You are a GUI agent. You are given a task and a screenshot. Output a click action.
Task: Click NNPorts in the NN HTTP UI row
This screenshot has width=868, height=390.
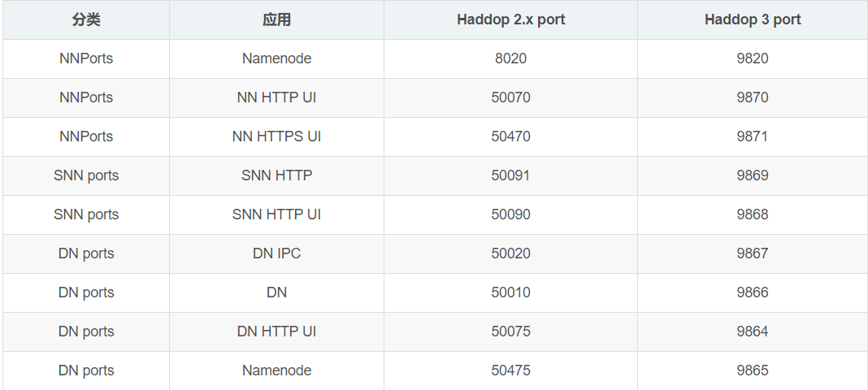tap(86, 97)
